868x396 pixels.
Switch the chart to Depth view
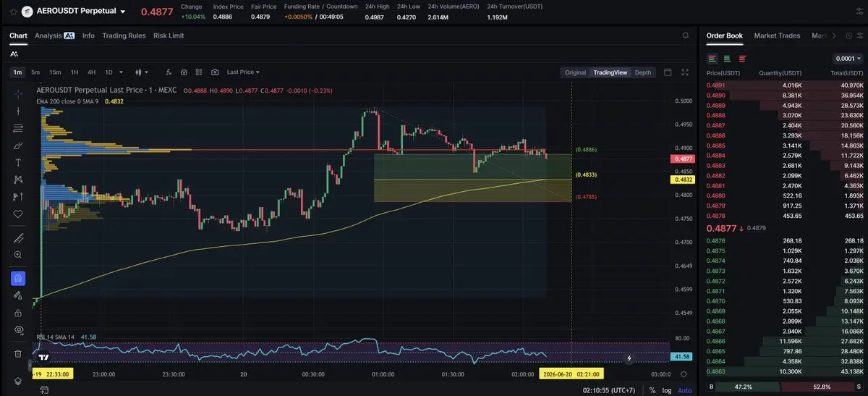(x=643, y=72)
